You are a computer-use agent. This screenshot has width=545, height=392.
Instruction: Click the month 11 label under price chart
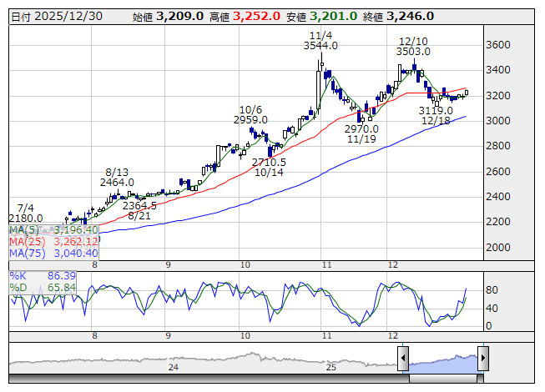(326, 265)
